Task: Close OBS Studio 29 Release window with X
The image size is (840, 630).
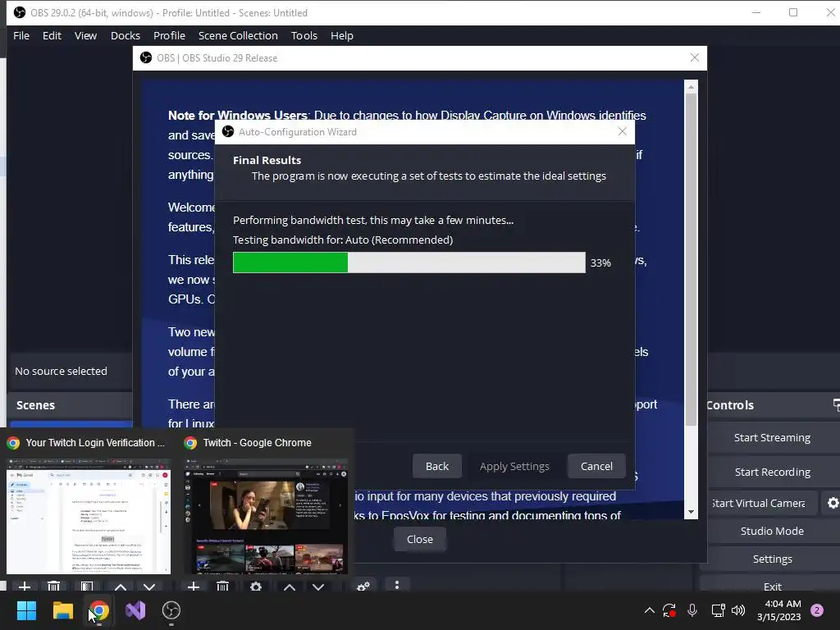Action: [x=694, y=57]
